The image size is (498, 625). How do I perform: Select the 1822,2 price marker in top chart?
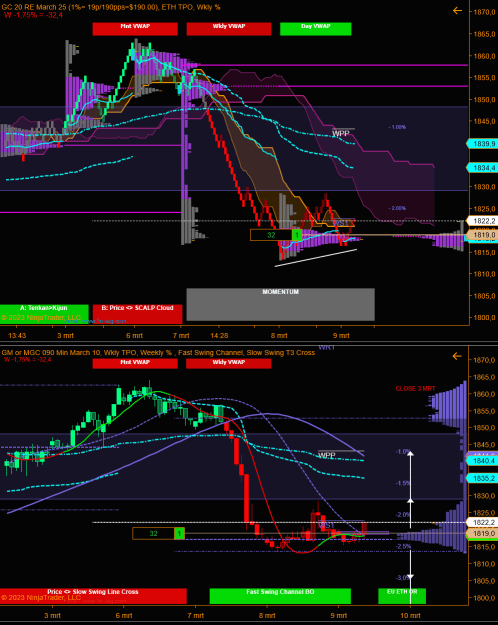click(481, 221)
